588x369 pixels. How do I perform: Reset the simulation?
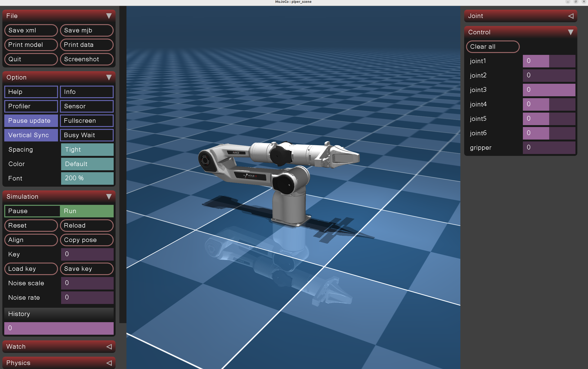point(31,225)
